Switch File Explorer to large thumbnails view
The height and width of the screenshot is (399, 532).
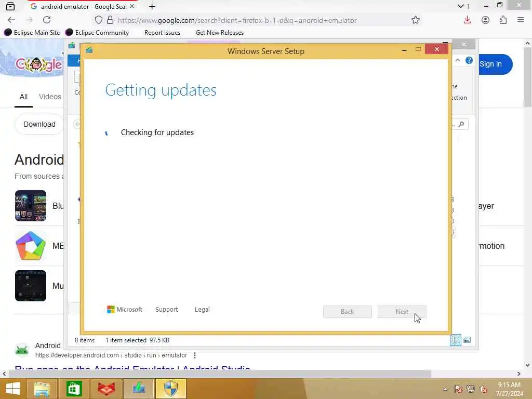coord(467,340)
